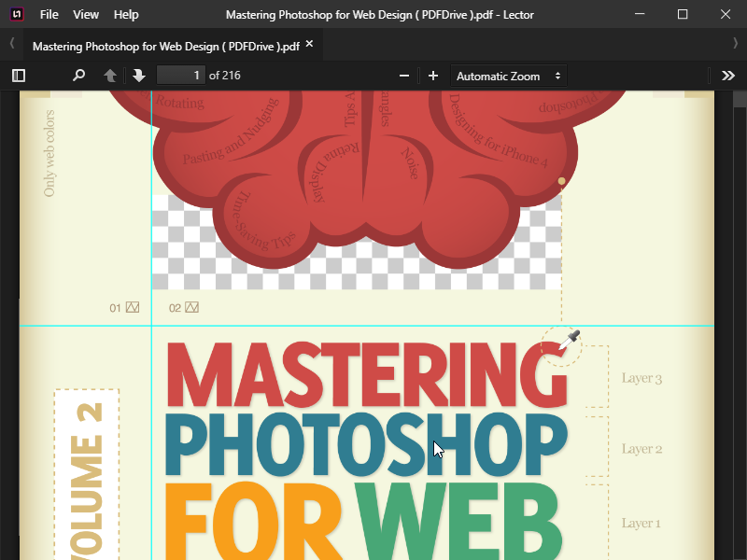Open the View menu
Image resolution: width=747 pixels, height=560 pixels.
coord(86,14)
